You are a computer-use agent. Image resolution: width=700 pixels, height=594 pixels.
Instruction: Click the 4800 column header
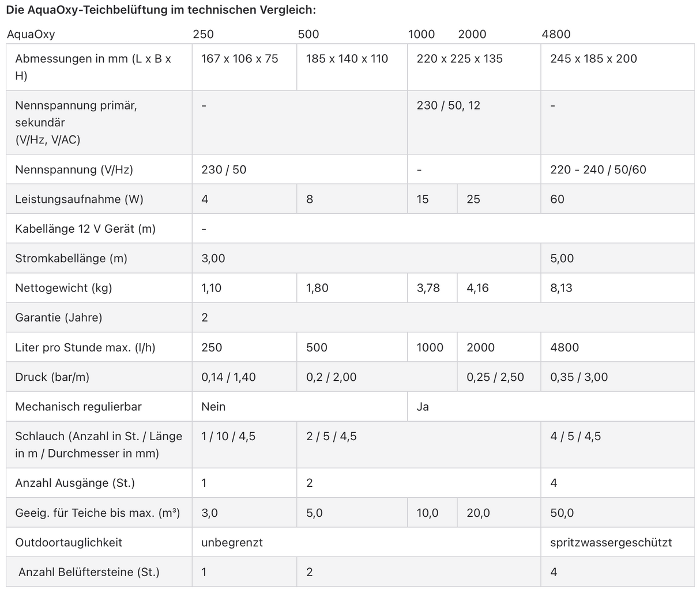tap(556, 34)
